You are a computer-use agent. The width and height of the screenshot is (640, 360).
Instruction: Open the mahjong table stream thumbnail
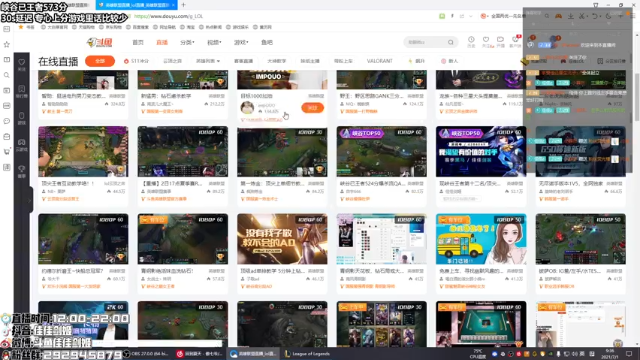pyautogui.click(x=481, y=324)
